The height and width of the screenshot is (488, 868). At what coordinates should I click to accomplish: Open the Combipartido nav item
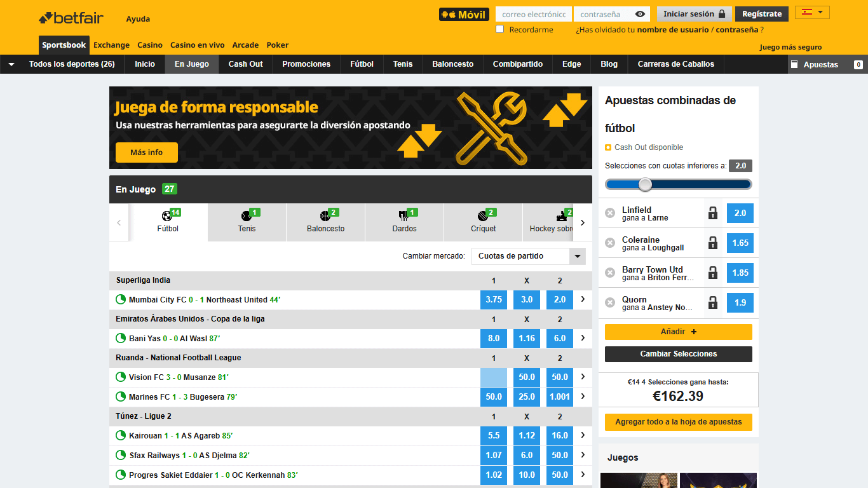tap(518, 64)
